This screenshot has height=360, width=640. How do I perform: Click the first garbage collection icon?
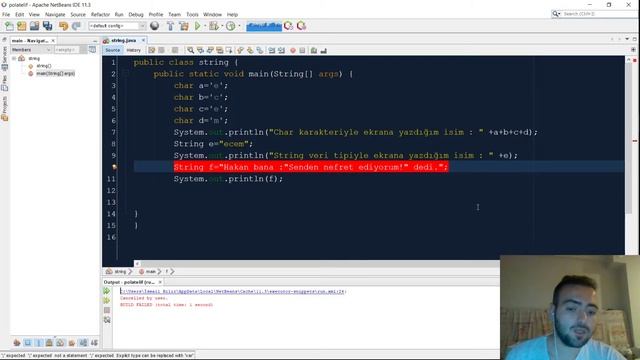click(289, 26)
